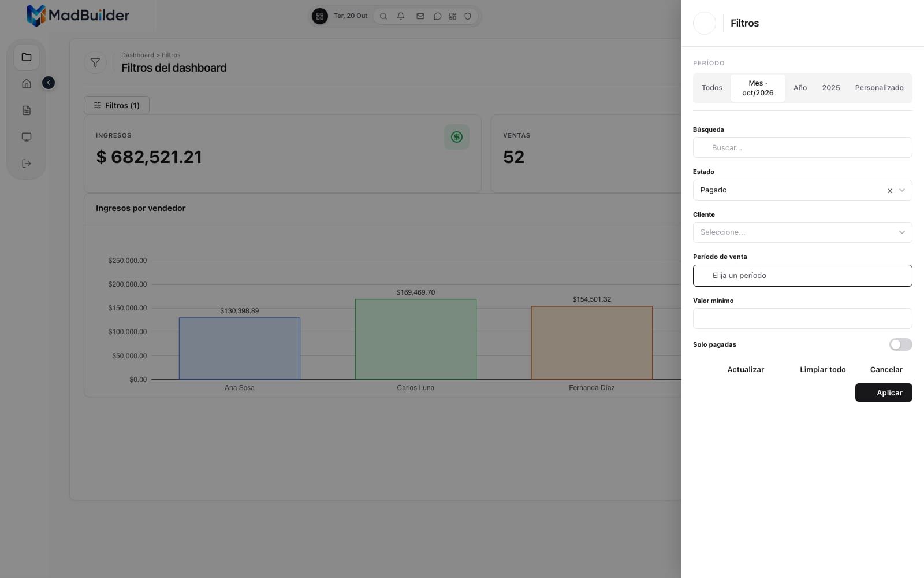The height and width of the screenshot is (578, 924).
Task: Expand the Estado dropdown arrow
Action: (902, 190)
